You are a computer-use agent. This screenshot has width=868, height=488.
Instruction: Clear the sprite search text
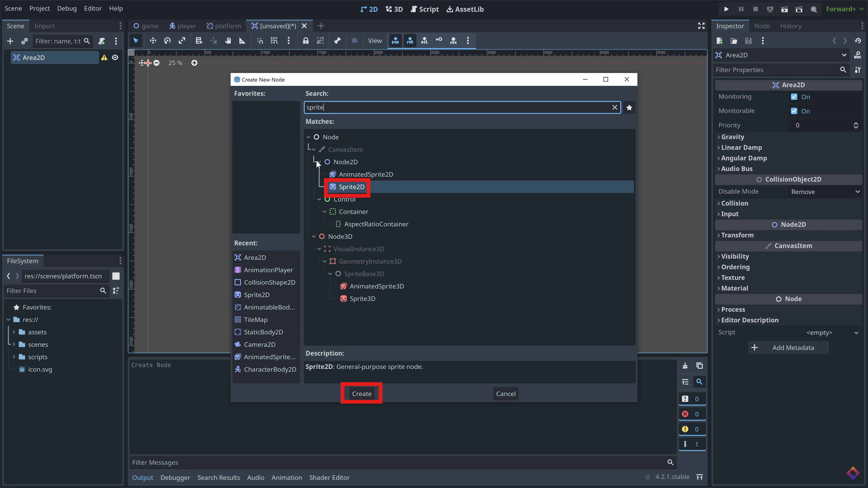pos(614,108)
